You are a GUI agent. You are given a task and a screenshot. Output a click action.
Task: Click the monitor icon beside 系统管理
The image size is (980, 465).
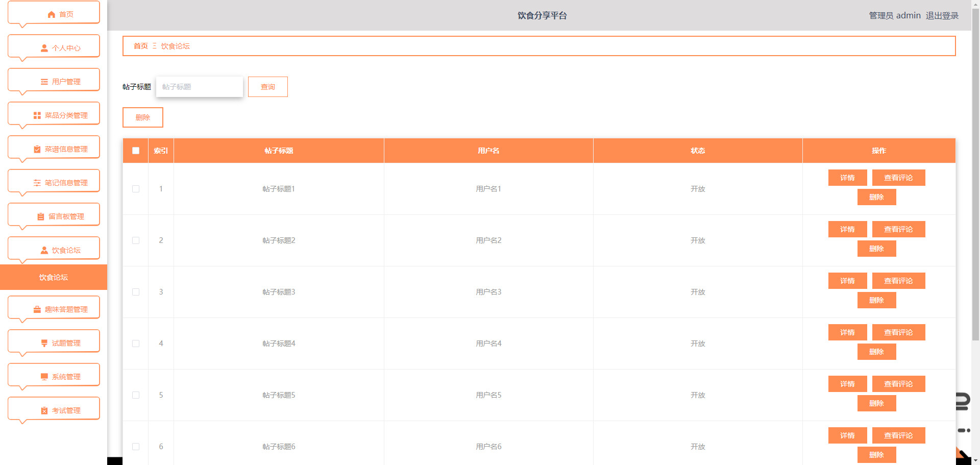(44, 377)
